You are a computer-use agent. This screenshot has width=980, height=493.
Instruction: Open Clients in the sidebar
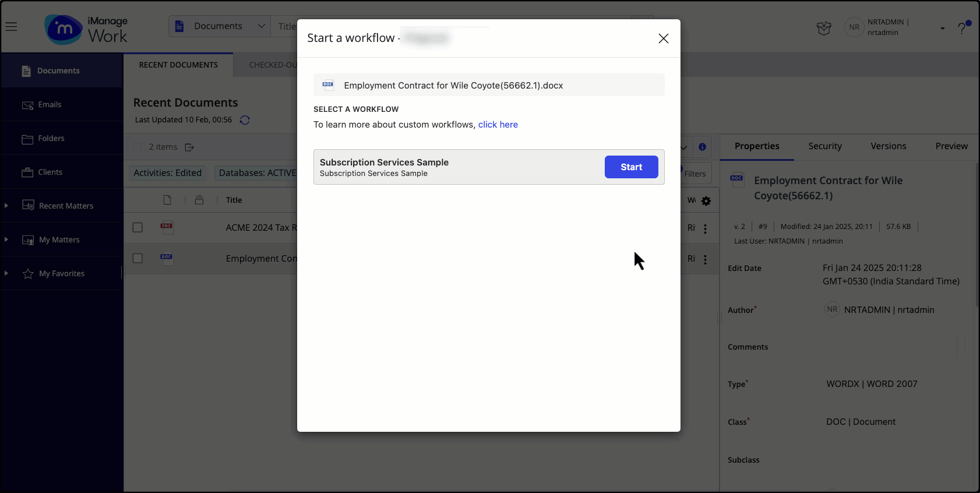pyautogui.click(x=62, y=172)
